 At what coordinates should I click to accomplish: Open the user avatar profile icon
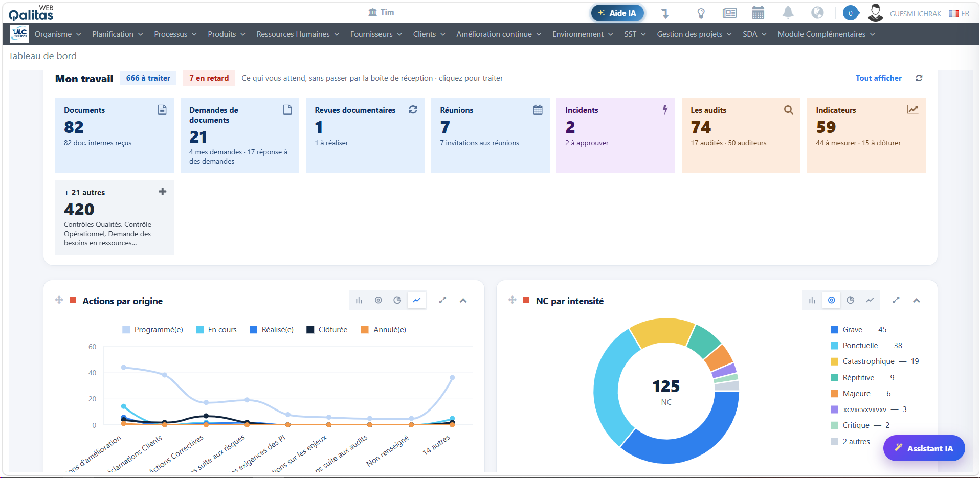click(x=876, y=13)
